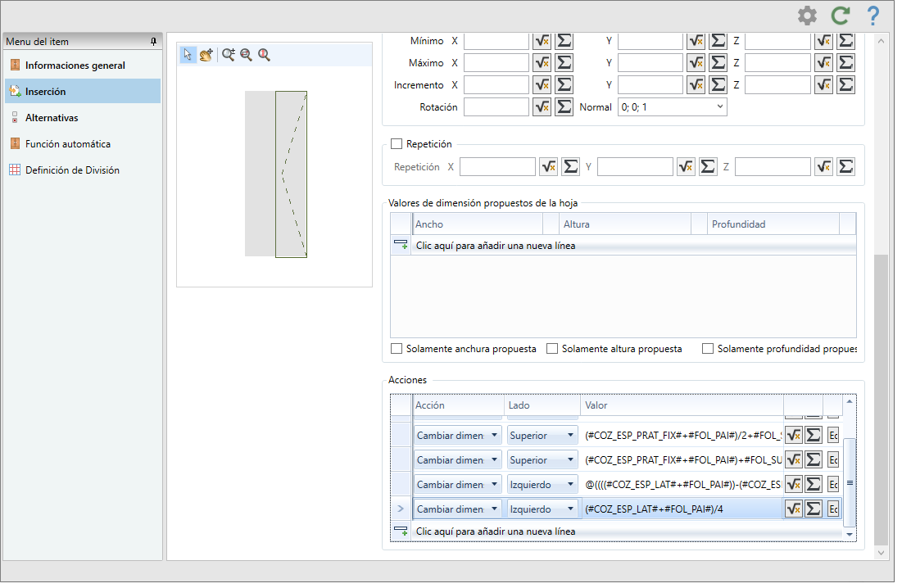The height and width of the screenshot is (588, 902).
Task: Select Definición de División in sidebar
Action: coord(72,170)
